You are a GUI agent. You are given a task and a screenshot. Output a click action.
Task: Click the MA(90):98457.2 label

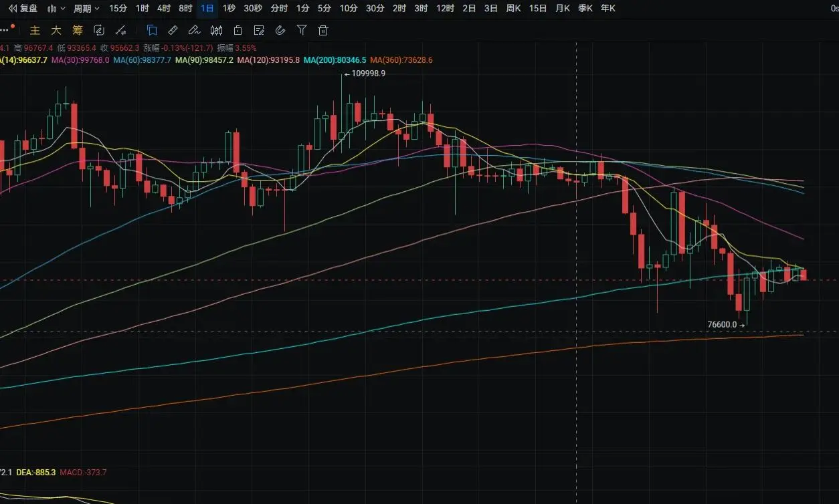point(205,60)
